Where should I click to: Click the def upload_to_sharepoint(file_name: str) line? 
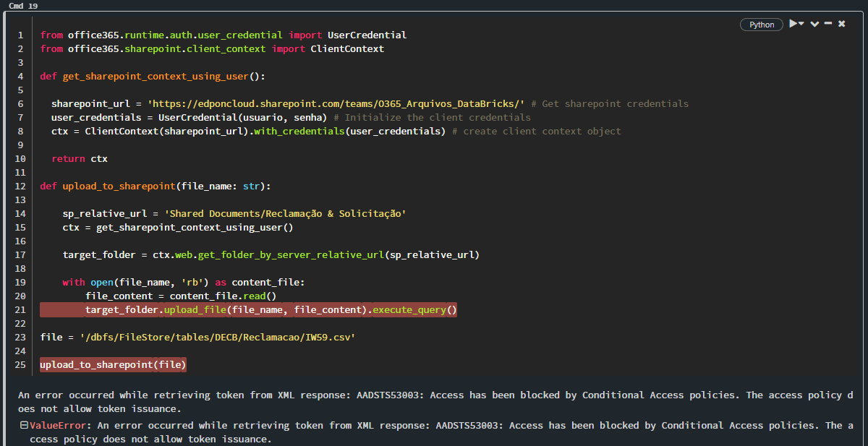pyautogui.click(x=156, y=186)
